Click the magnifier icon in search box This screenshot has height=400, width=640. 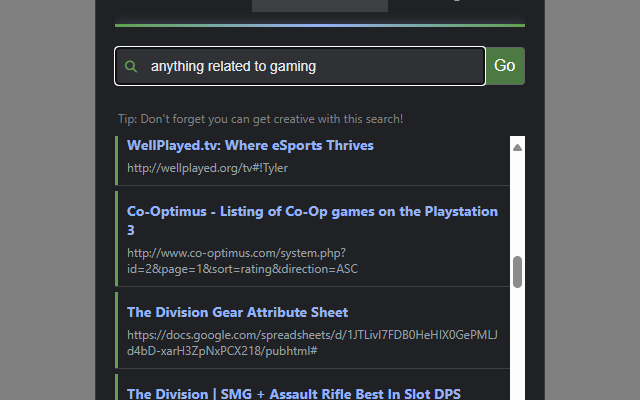tap(131, 67)
